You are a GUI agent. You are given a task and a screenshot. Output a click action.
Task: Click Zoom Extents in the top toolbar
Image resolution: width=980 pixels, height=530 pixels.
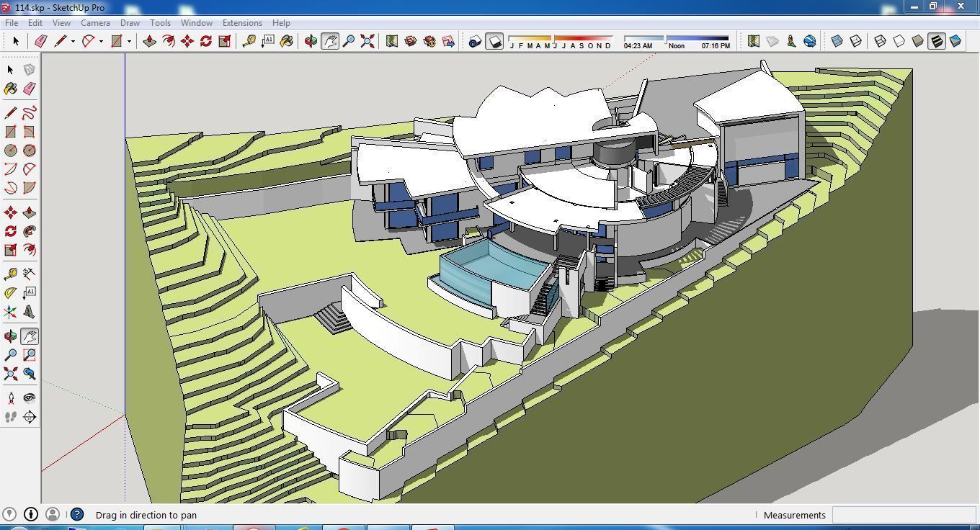tap(367, 41)
